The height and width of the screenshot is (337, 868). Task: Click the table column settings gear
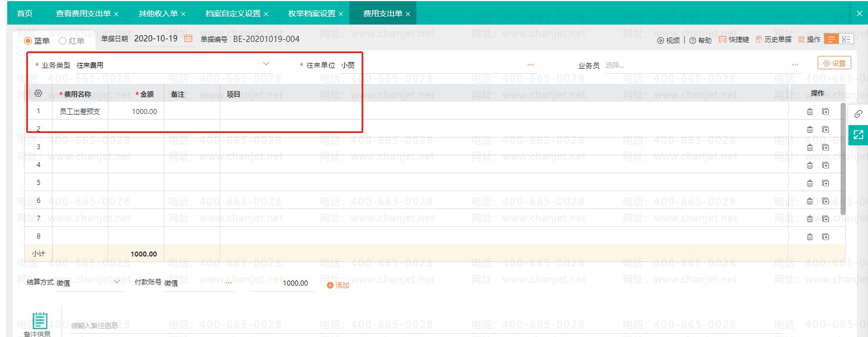[x=39, y=94]
